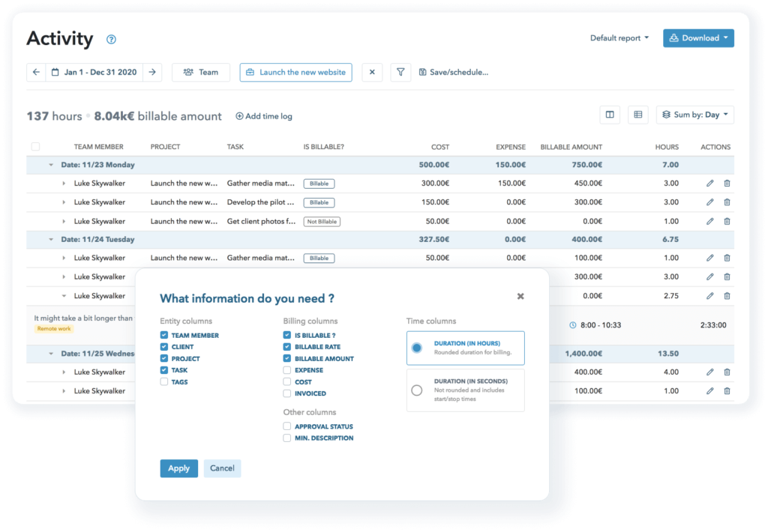This screenshot has height=532, width=768.
Task: Open the Default report dropdown
Action: 619,38
